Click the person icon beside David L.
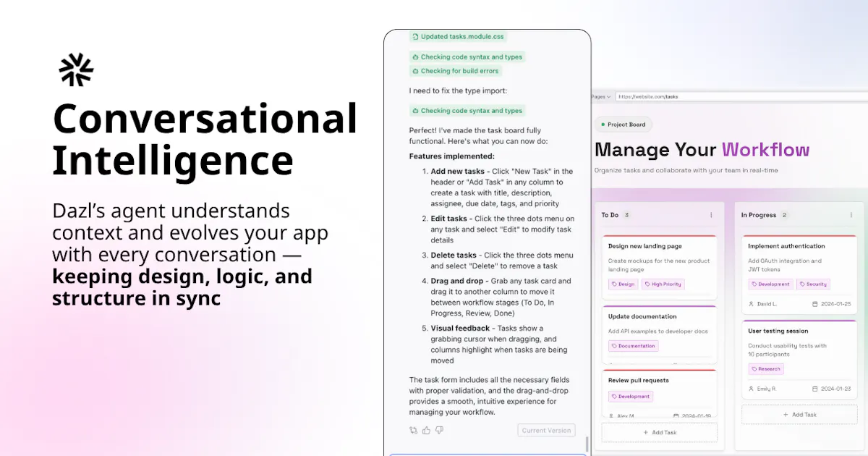This screenshot has width=868, height=456. click(752, 304)
